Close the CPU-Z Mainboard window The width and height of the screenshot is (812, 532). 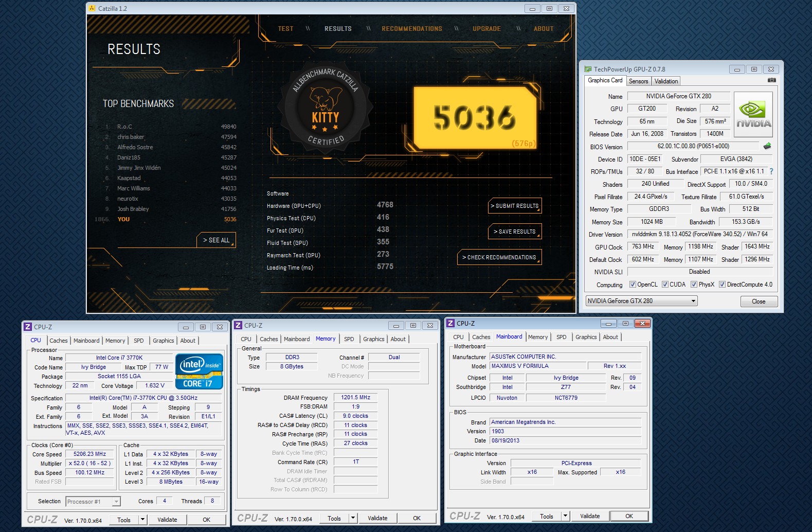[642, 324]
